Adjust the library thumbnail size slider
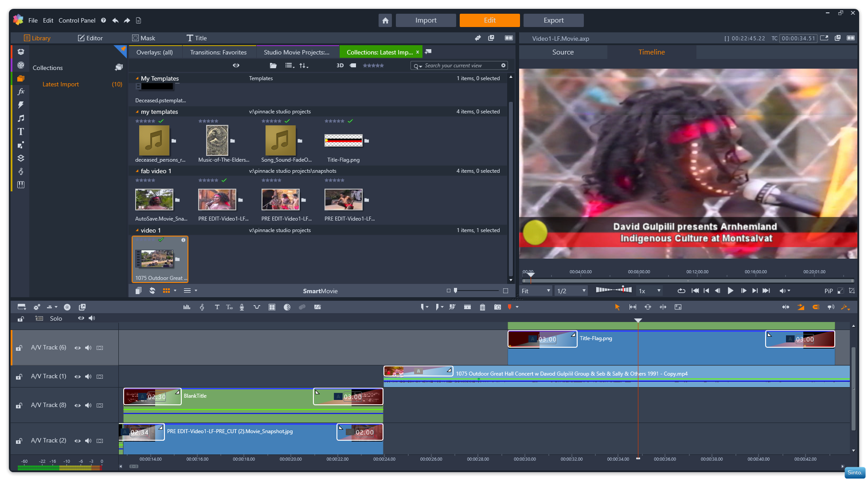Screen dimensions: 868x481 pyautogui.click(x=477, y=291)
